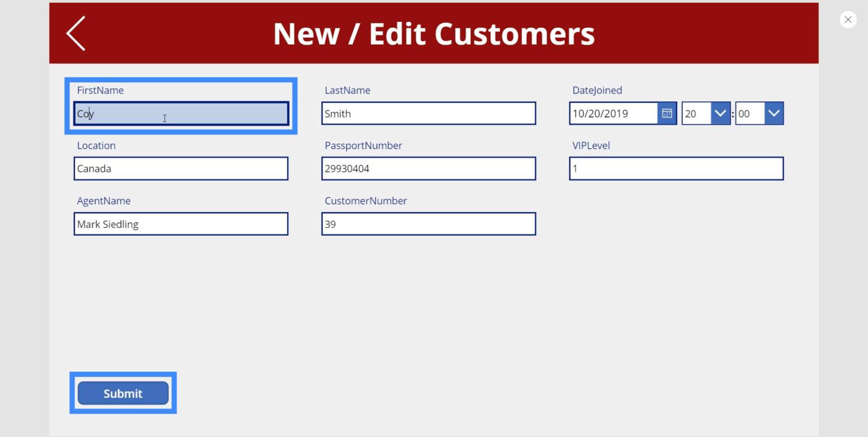Screen dimensions: 868x437
Task: Select the Location field containing Canada
Action: (x=181, y=169)
